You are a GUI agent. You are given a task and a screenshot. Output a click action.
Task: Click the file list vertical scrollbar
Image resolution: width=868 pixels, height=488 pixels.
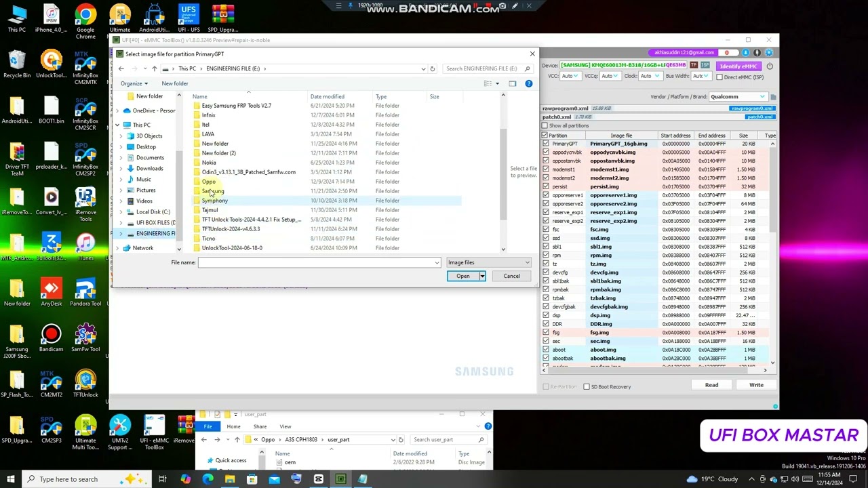pyautogui.click(x=503, y=175)
